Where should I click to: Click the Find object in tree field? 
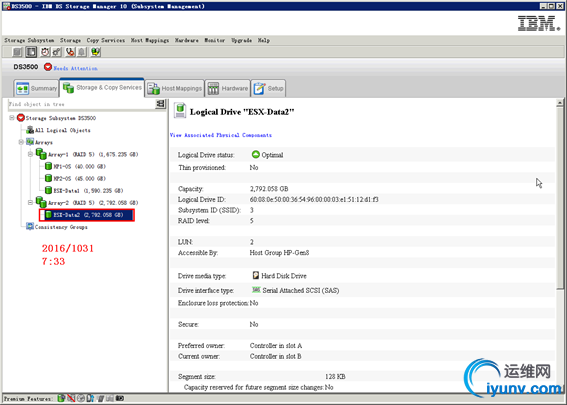pos(82,104)
